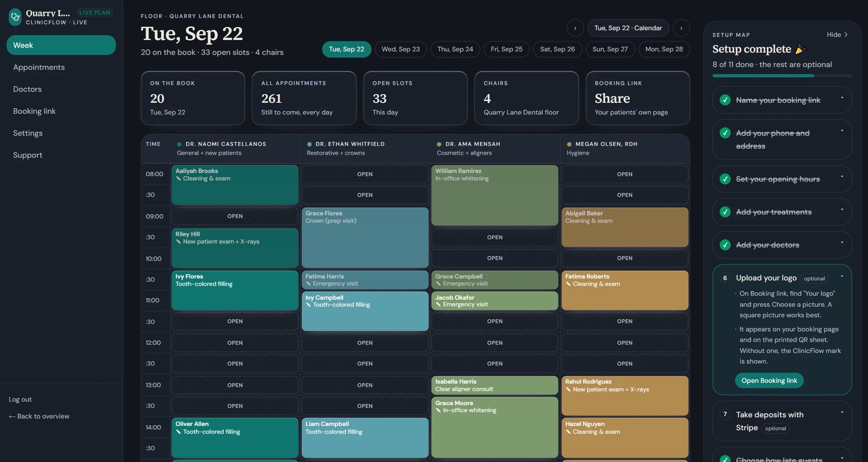The height and width of the screenshot is (462, 868).
Task: Click the chevron beside Hide
Action: pos(846,35)
